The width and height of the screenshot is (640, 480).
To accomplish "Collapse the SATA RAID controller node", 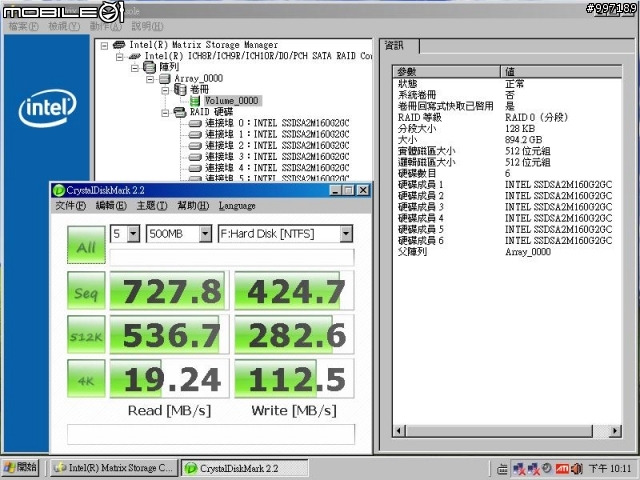I will [120, 57].
